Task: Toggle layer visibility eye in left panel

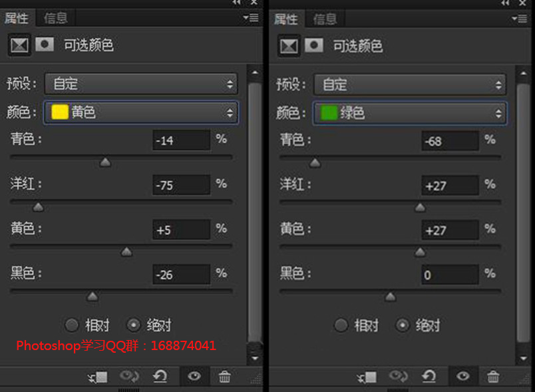Action: coord(194,376)
